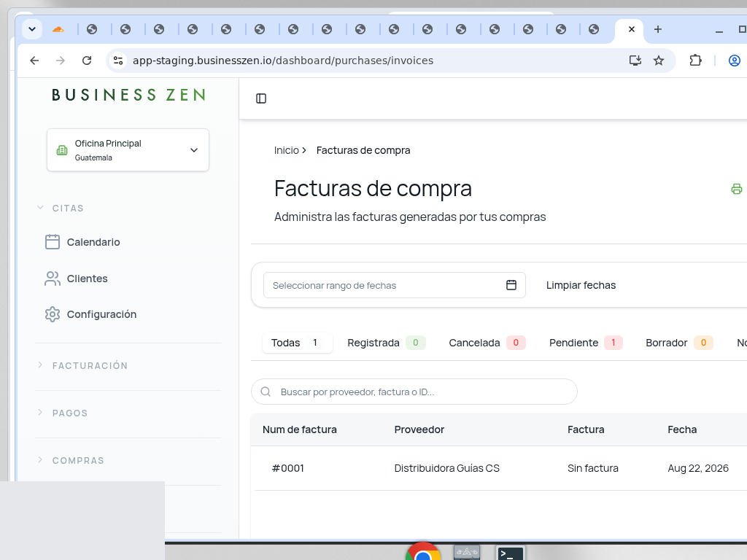Image resolution: width=747 pixels, height=560 pixels.
Task: Click the Sin factura cell
Action: (592, 468)
